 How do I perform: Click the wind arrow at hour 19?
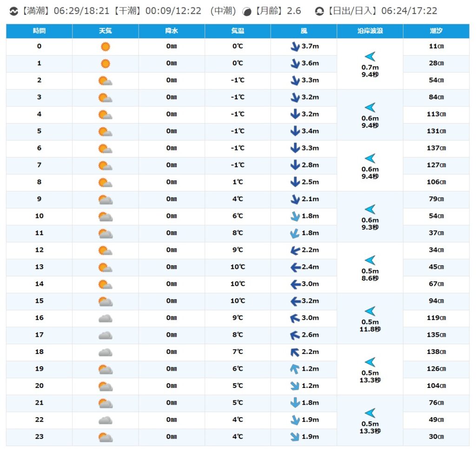click(x=295, y=369)
